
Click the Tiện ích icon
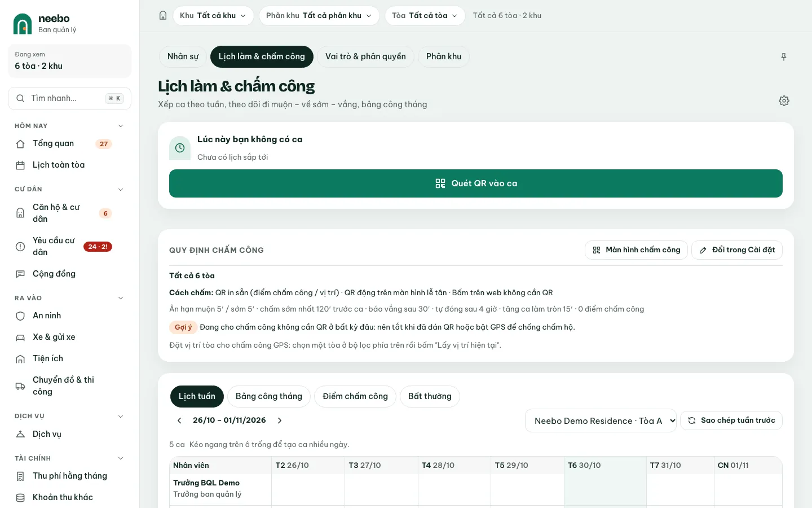click(20, 359)
